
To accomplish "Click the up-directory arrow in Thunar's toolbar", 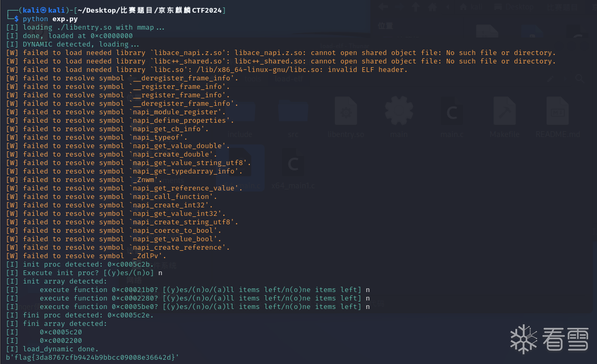I will [x=416, y=7].
